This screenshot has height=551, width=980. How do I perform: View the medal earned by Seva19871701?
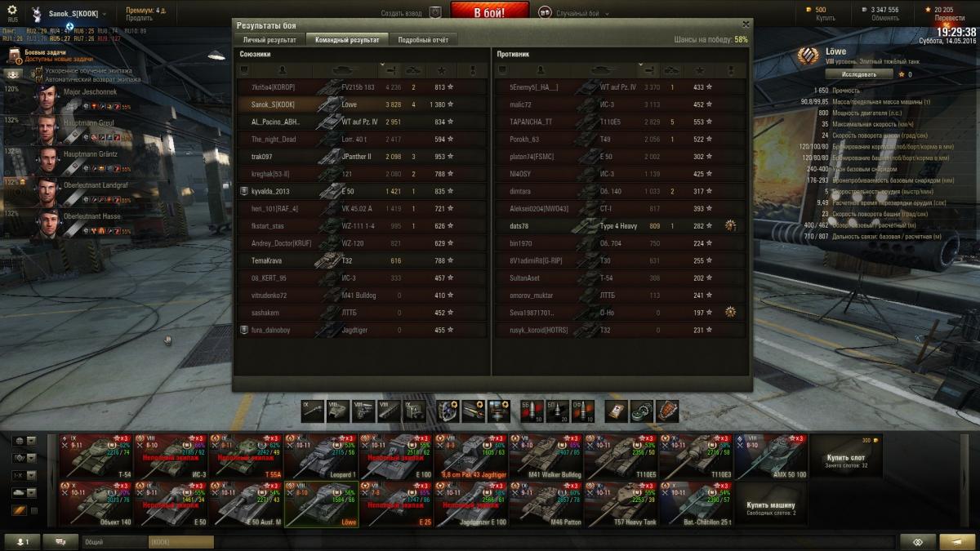tap(730, 312)
